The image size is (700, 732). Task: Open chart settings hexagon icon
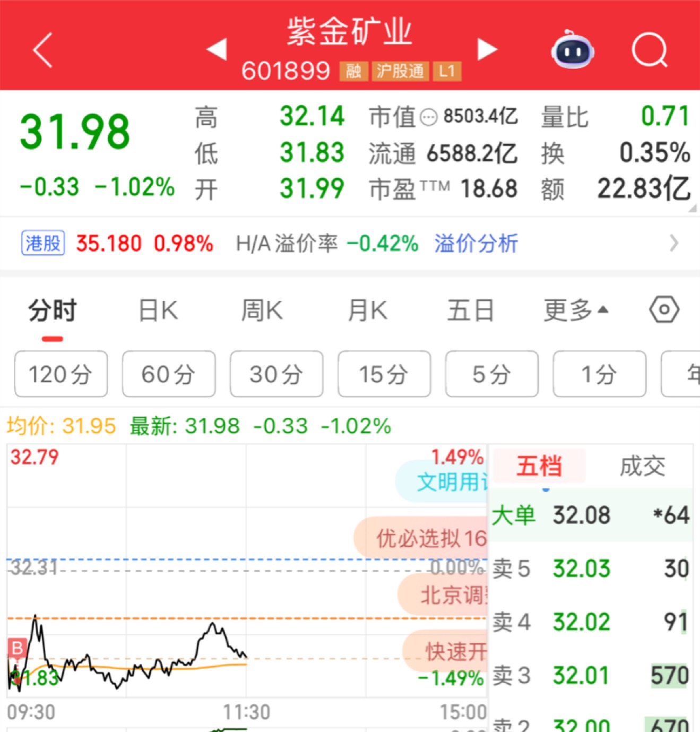pos(664,309)
